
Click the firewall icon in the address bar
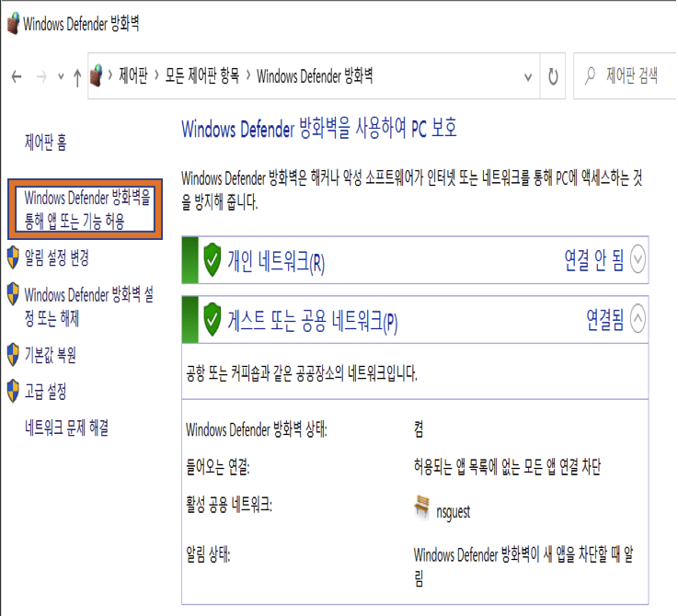tap(96, 75)
